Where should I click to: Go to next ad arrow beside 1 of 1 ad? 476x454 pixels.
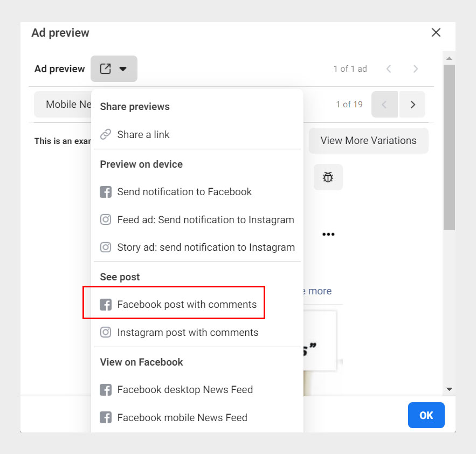(415, 69)
